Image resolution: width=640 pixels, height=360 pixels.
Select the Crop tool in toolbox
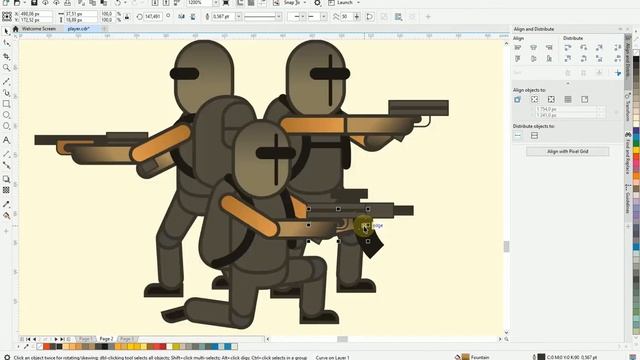click(6, 56)
